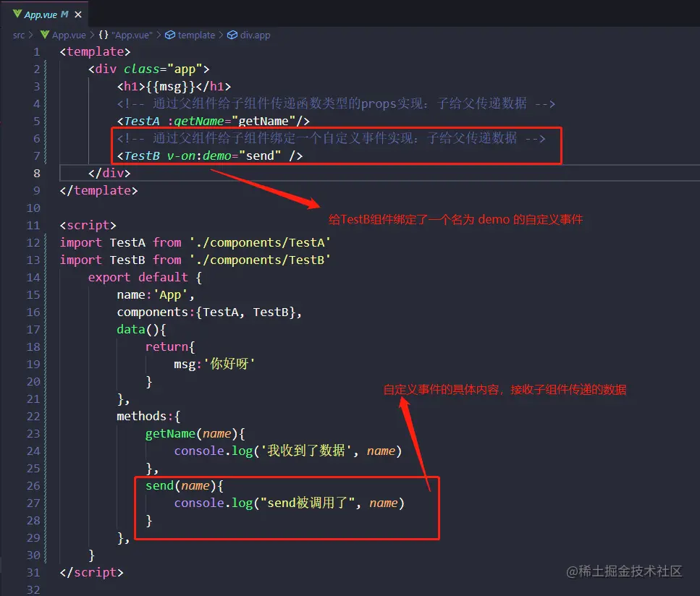The image size is (700, 596).
Task: Click the class="app" attribute on line 2
Action: [x=164, y=69]
